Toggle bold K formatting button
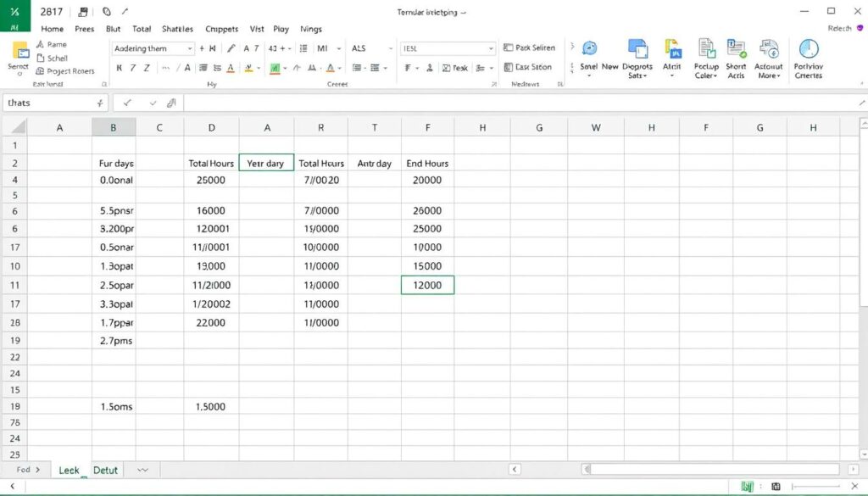 [119, 68]
